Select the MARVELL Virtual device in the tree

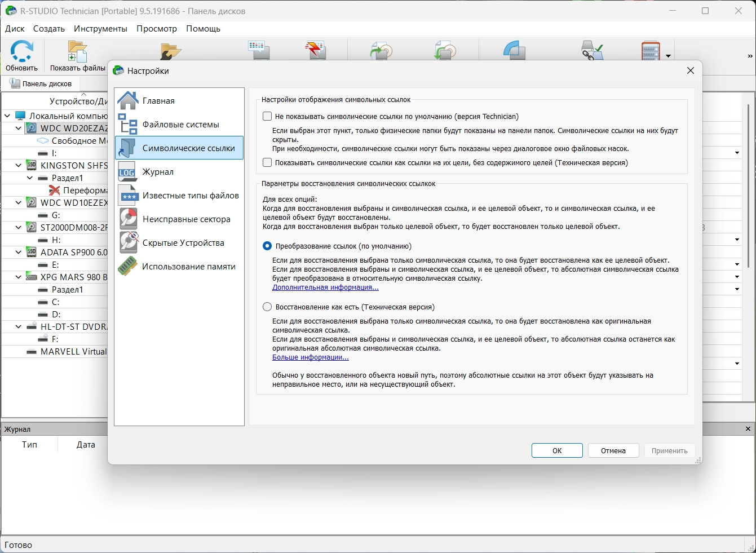pos(73,351)
